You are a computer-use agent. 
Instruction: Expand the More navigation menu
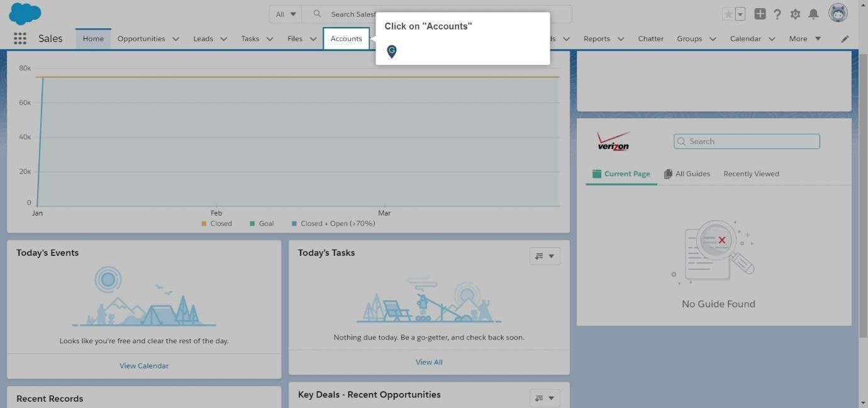tap(805, 38)
